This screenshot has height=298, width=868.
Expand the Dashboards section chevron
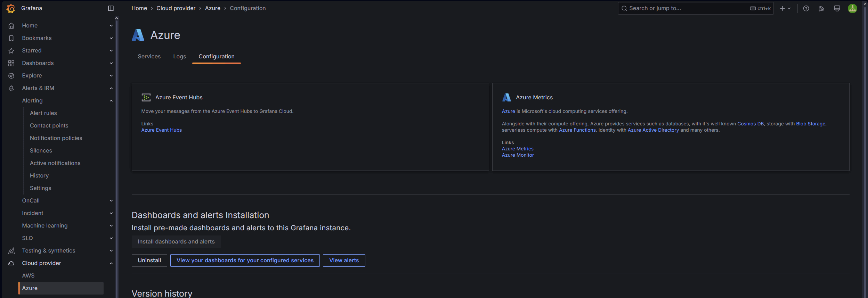(111, 63)
